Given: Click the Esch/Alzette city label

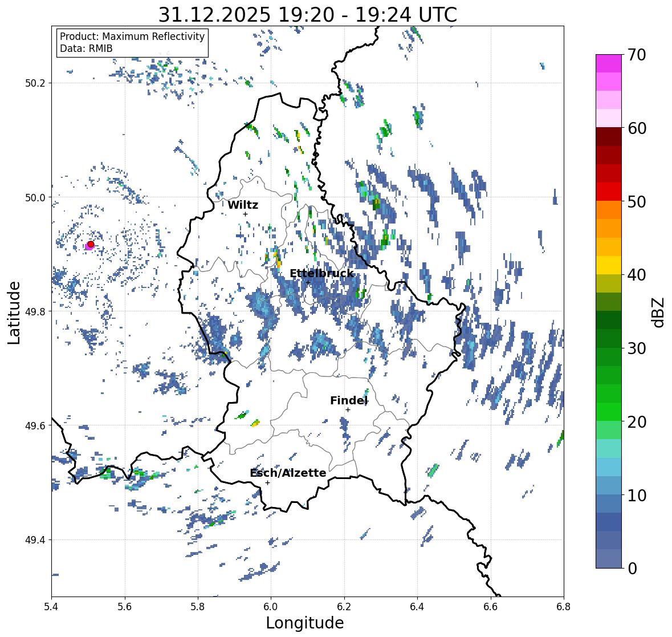Looking at the screenshot, I should click(288, 473).
